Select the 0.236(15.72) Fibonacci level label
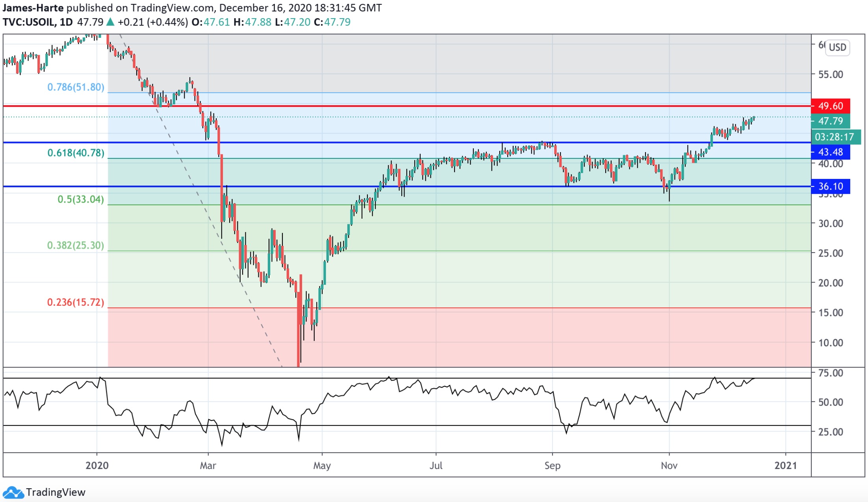 (76, 302)
